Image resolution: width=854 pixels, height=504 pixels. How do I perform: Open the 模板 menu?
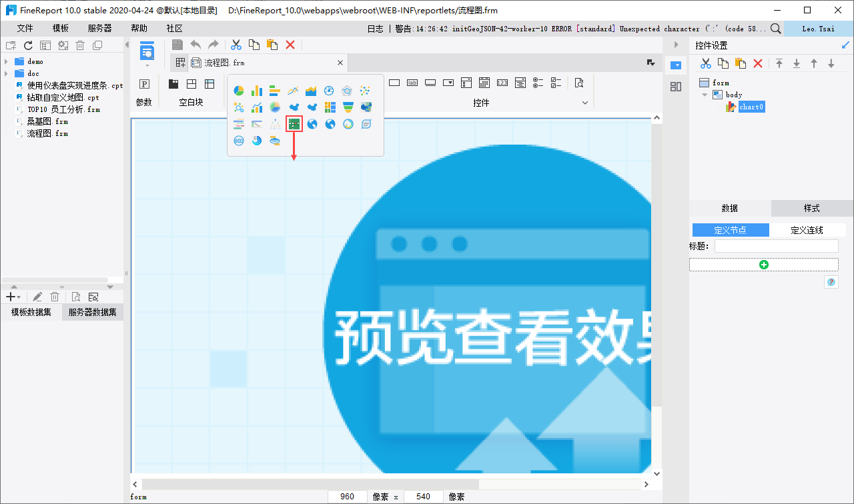[61, 29]
